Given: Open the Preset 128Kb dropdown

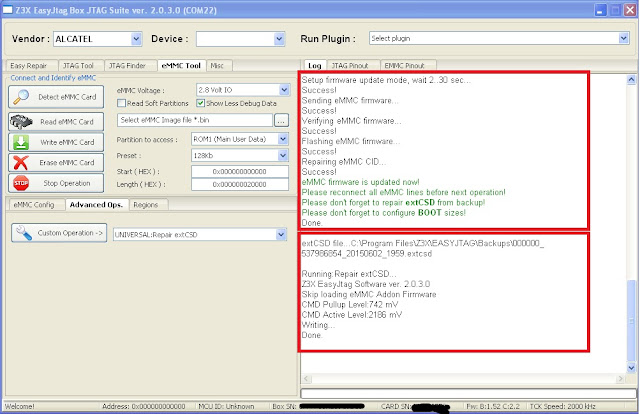Looking at the screenshot, I should pos(283,156).
